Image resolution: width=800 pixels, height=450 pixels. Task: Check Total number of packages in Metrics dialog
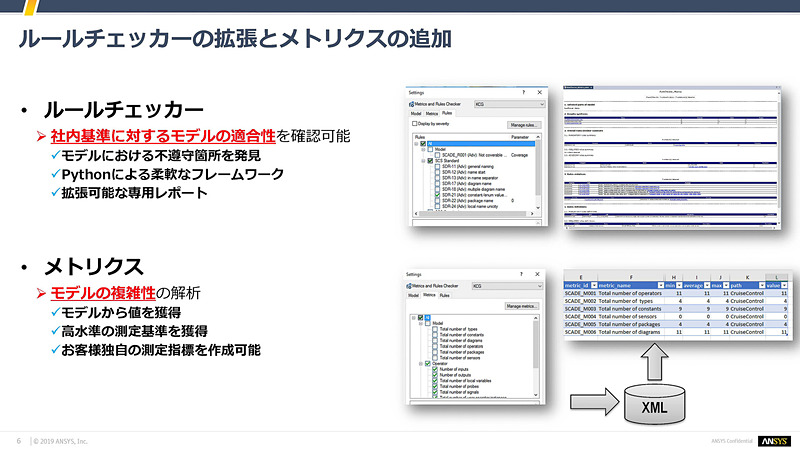[435, 352]
